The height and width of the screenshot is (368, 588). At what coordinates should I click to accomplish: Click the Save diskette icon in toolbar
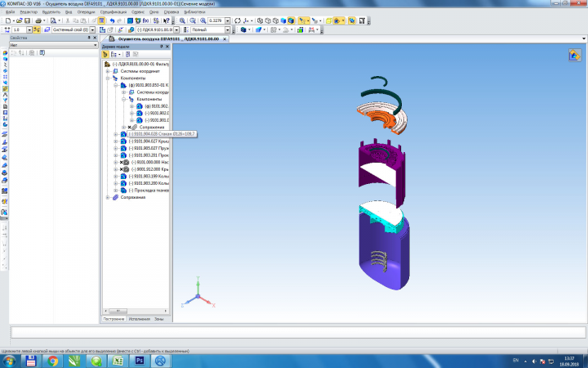tap(27, 20)
